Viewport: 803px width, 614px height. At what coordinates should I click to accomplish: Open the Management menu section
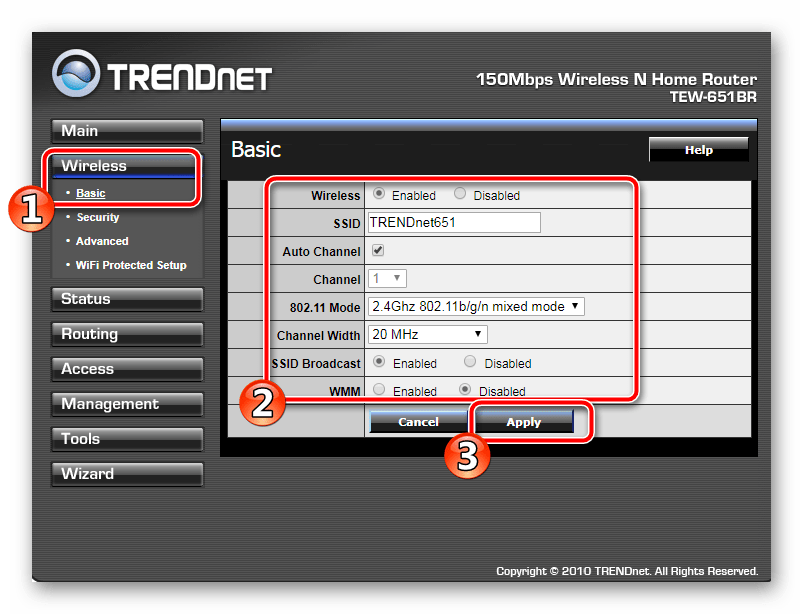click(127, 404)
